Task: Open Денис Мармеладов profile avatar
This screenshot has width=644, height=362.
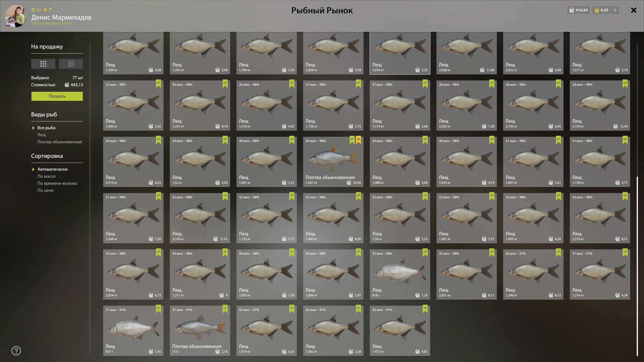Action: [16, 16]
